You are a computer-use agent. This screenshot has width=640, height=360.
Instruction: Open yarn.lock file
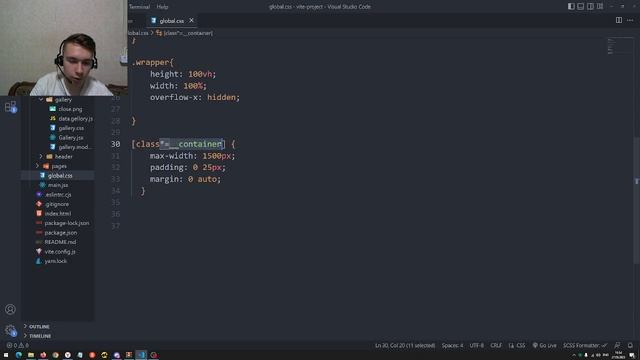[56, 261]
